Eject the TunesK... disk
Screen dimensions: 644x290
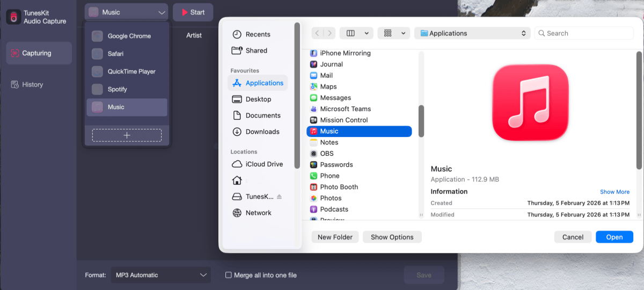tap(279, 197)
